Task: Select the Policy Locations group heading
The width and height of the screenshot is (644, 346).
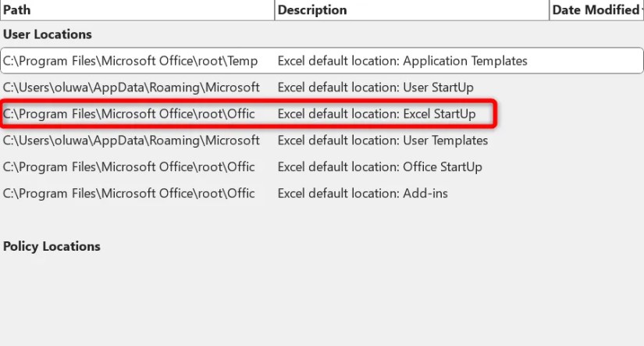Action: 52,246
